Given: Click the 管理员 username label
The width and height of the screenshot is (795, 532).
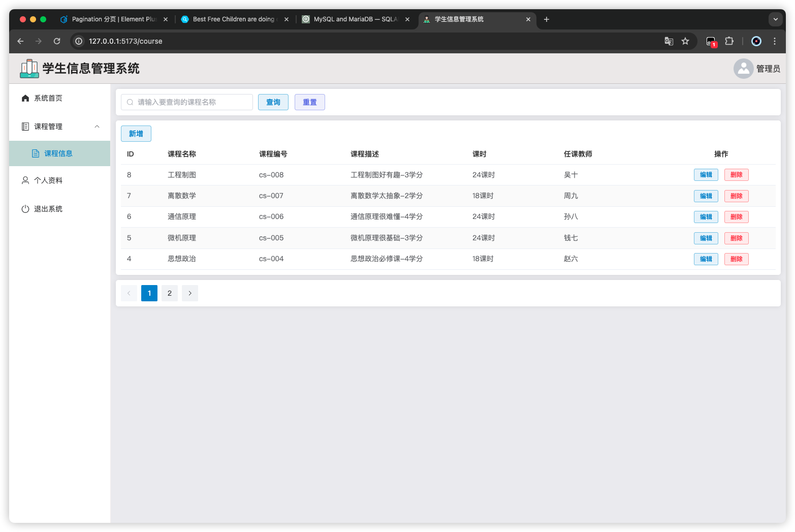Looking at the screenshot, I should pyautogui.click(x=768, y=69).
